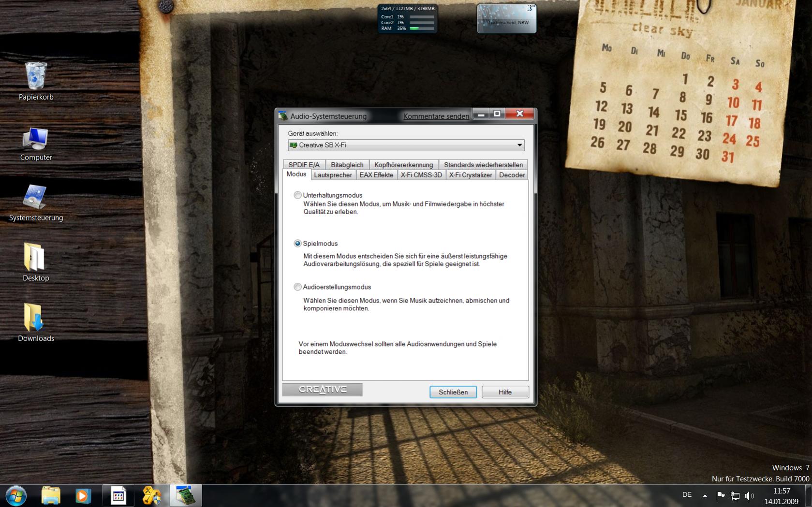Open the weather gadget for Lüdenscheid
Viewport: 812px width, 507px height.
[506, 19]
